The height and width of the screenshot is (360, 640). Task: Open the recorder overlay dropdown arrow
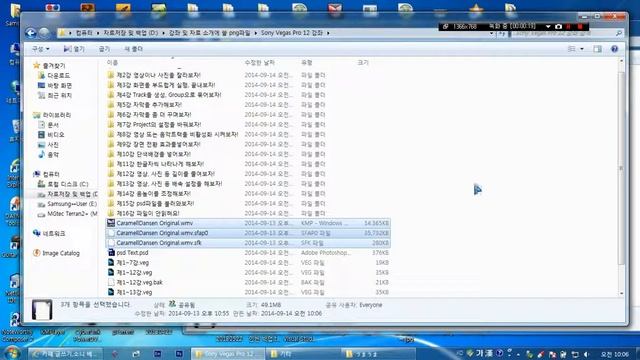[x=548, y=27]
